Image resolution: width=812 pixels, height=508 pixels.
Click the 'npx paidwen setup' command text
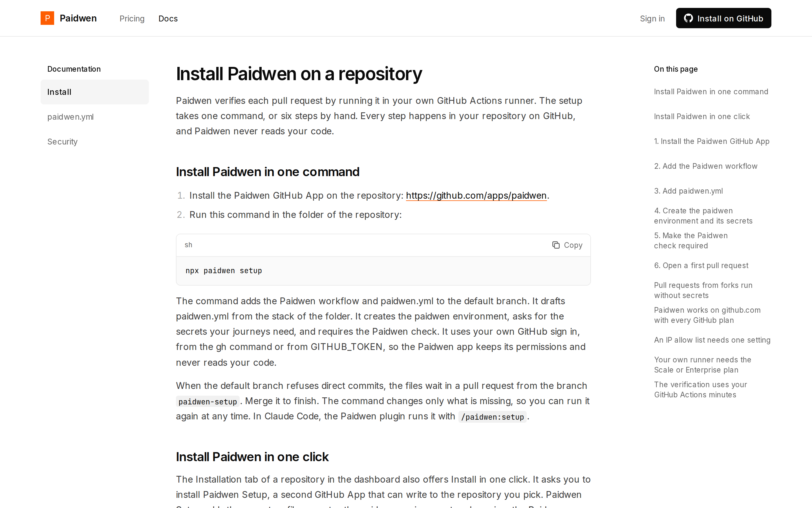coord(224,271)
